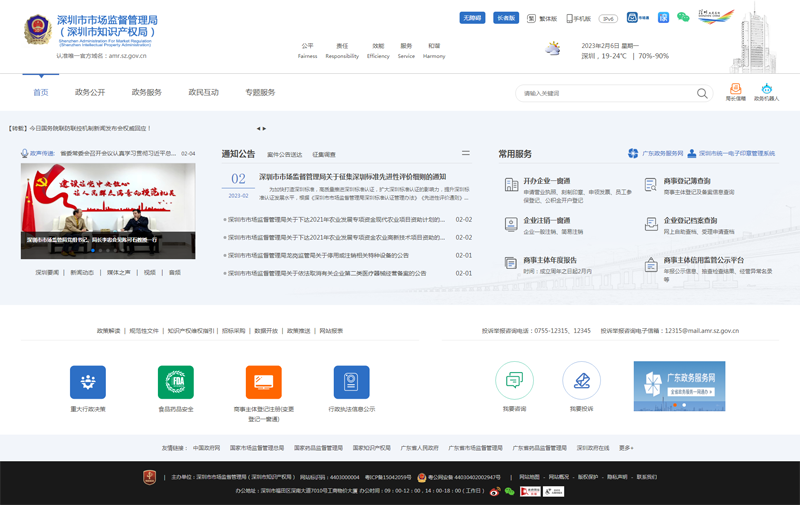Open 深圳要闻 news link

tap(47, 272)
